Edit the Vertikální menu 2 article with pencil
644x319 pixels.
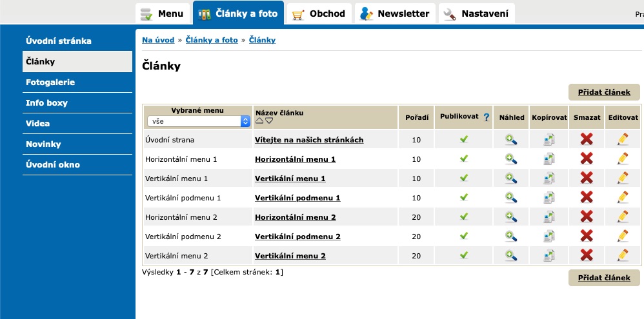pyautogui.click(x=623, y=255)
